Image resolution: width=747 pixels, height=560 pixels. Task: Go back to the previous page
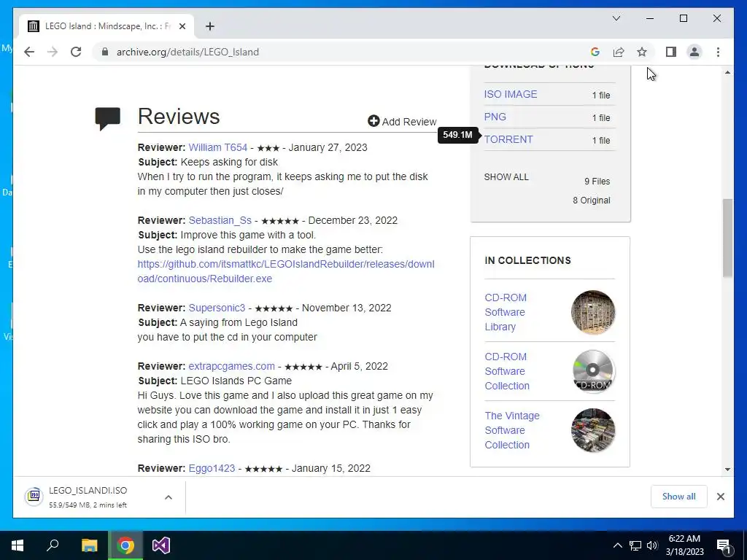pyautogui.click(x=29, y=52)
